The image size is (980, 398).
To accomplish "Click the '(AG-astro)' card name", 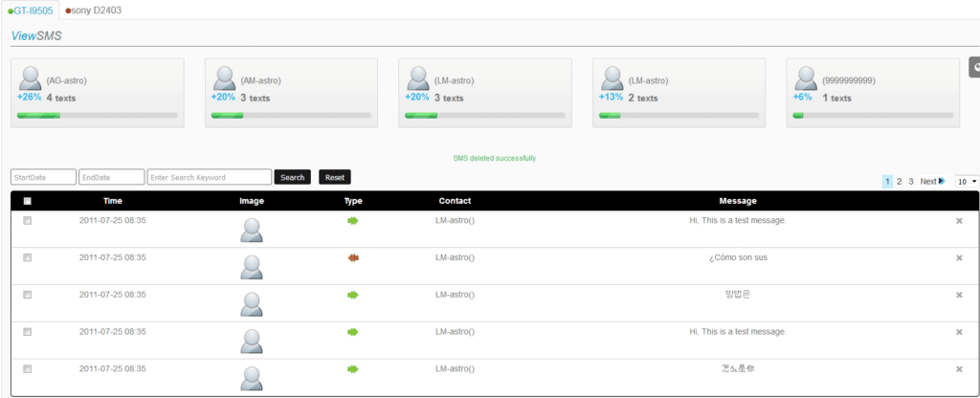I will (66, 80).
